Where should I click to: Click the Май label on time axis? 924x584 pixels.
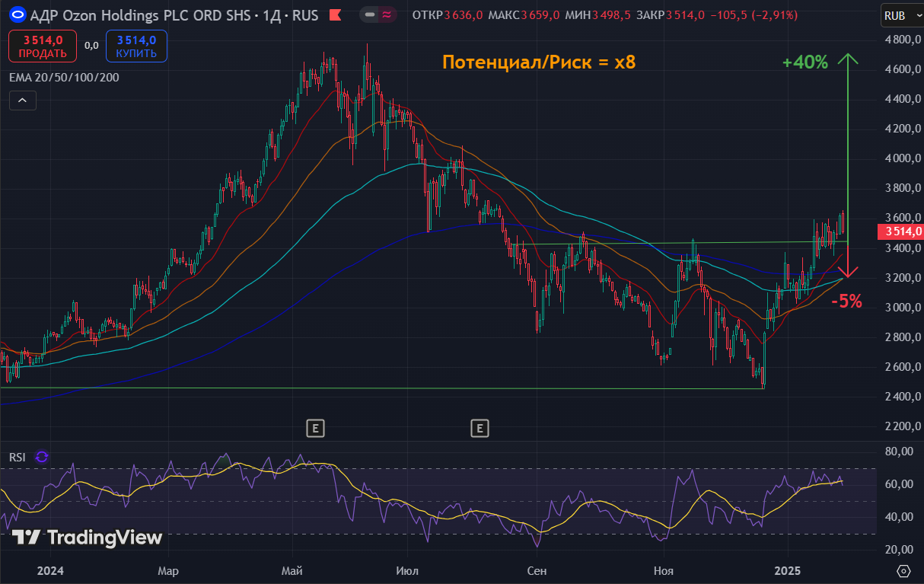[292, 570]
